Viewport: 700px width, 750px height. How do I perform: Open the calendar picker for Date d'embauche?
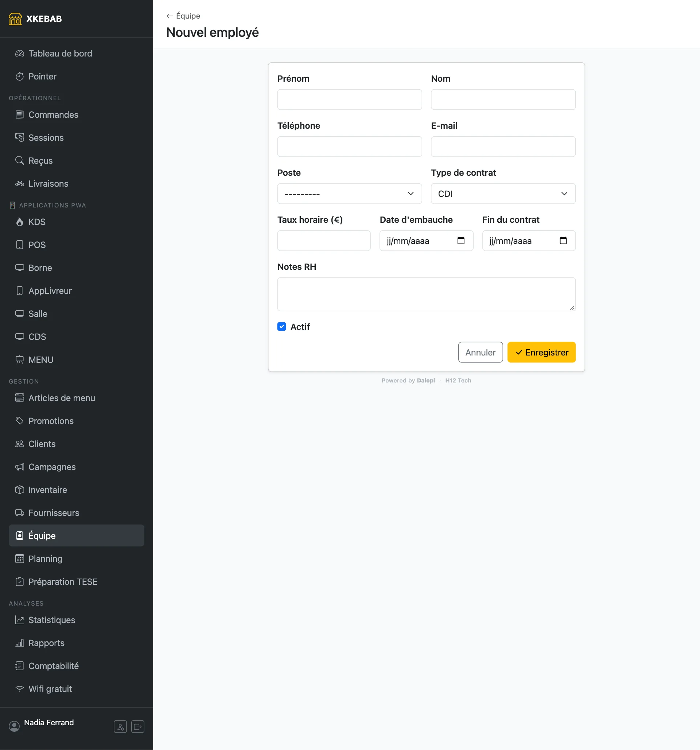click(x=460, y=241)
